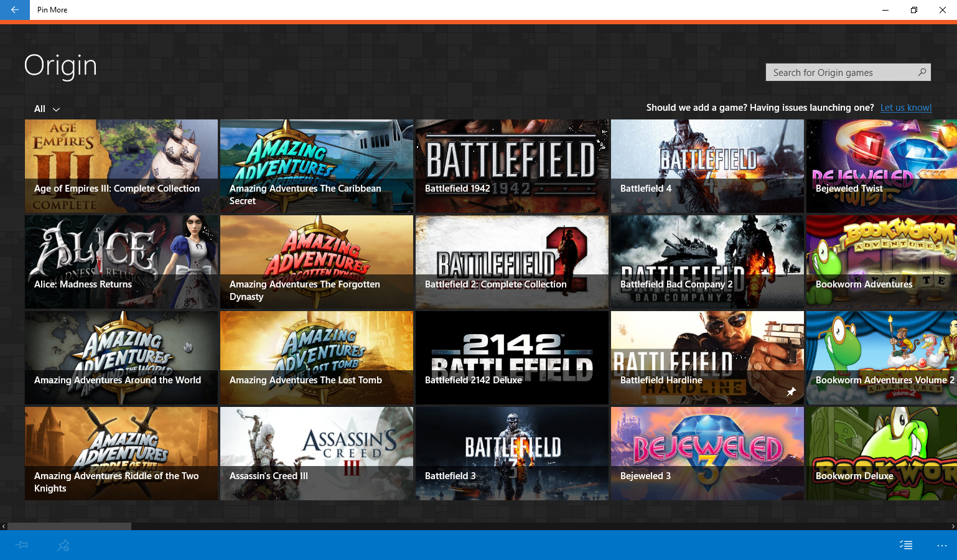Click the pin badge on Battlefield Hardline
Viewport: 957px width, 560px height.
click(791, 391)
